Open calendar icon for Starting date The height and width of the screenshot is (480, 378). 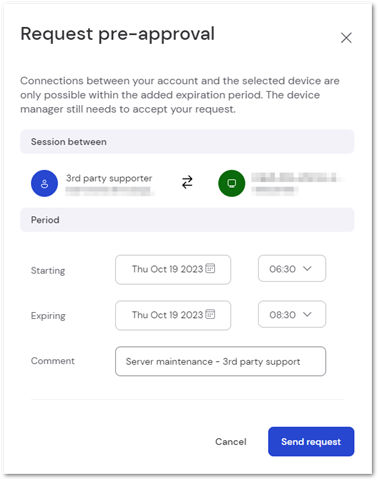click(210, 268)
